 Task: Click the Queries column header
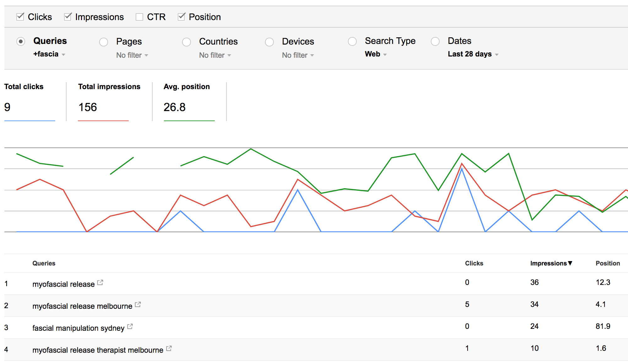[x=44, y=263]
